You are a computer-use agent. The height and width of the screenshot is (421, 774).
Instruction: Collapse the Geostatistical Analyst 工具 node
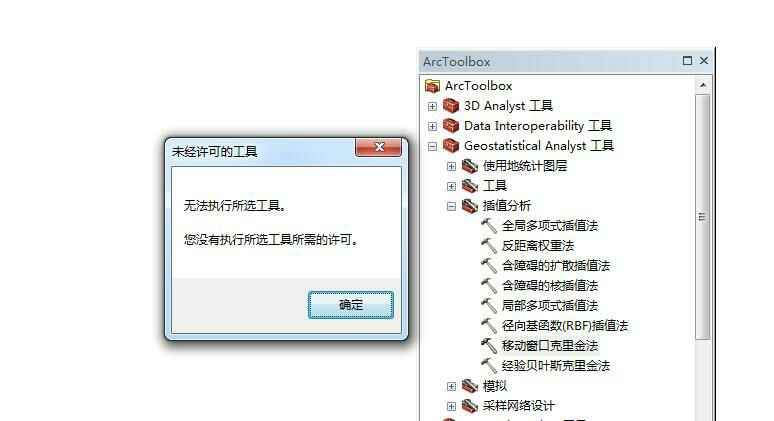pyautogui.click(x=432, y=147)
